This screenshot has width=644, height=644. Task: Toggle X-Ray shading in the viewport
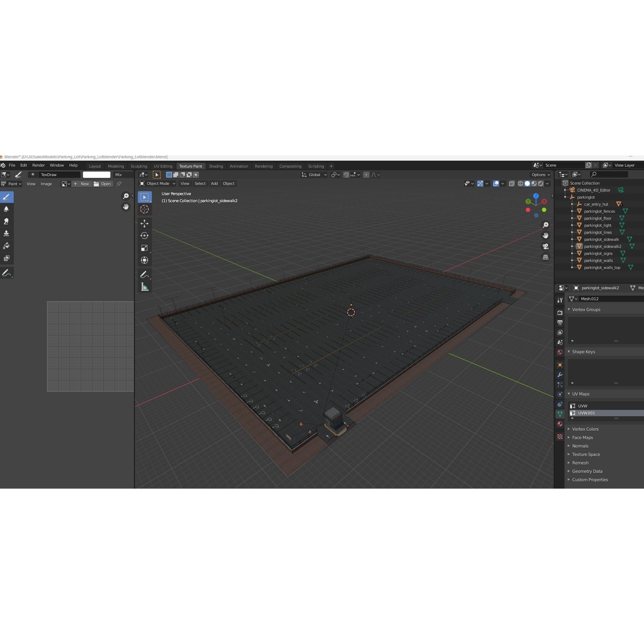511,183
